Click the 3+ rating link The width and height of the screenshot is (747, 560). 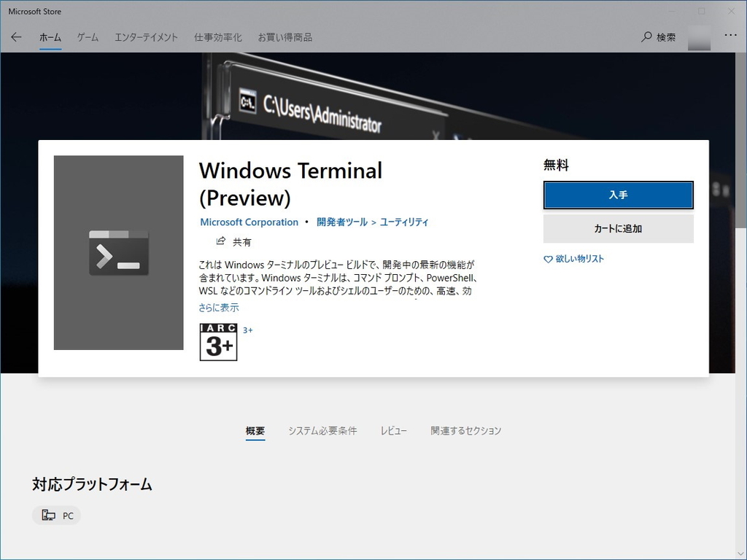pos(248,330)
